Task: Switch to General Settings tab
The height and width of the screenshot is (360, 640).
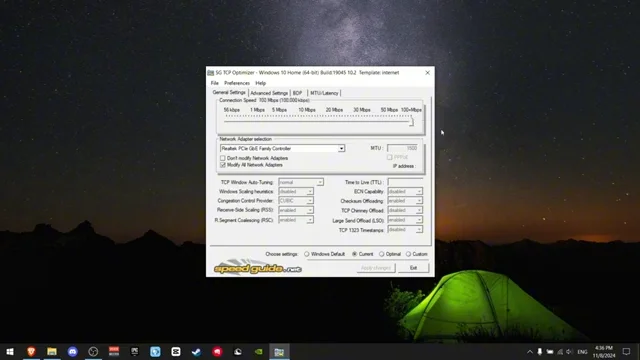Action: coord(229,93)
